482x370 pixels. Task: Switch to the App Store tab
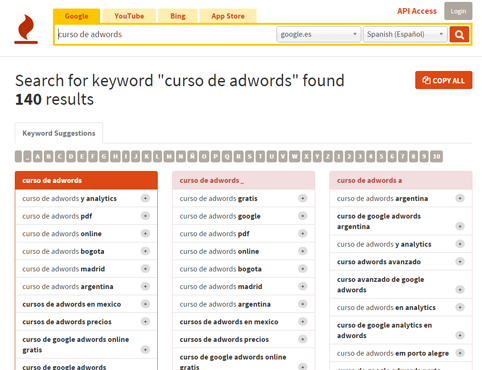pos(228,16)
